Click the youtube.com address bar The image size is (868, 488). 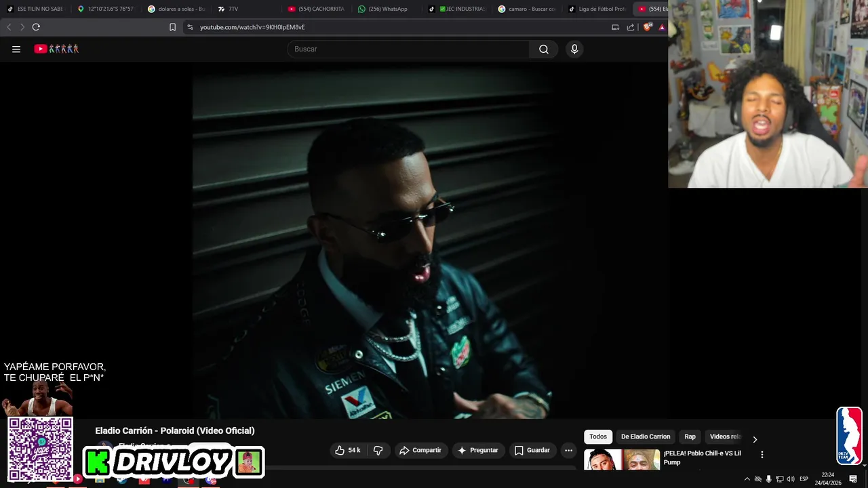400,27
